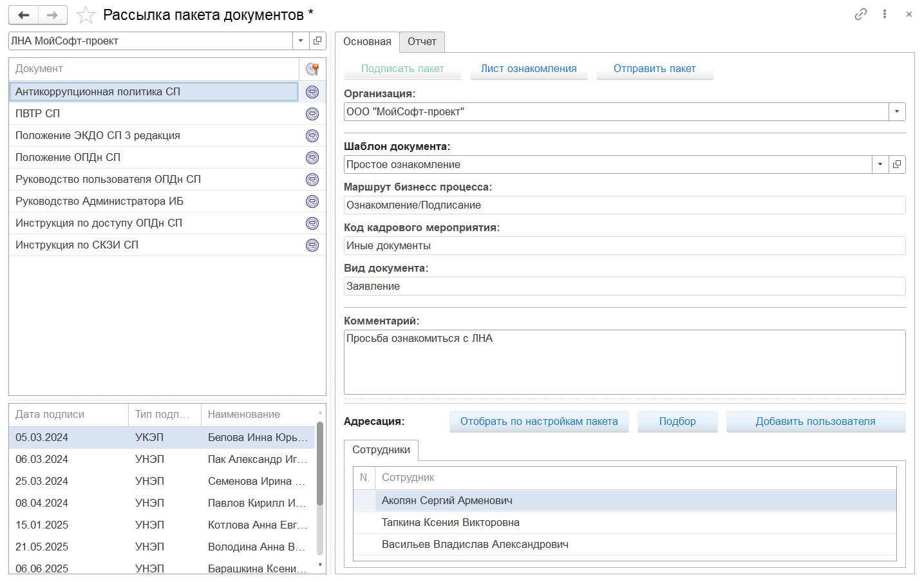Select employee Васильев Владислав Александрович
Screen dimensions: 924x582
[625, 545]
